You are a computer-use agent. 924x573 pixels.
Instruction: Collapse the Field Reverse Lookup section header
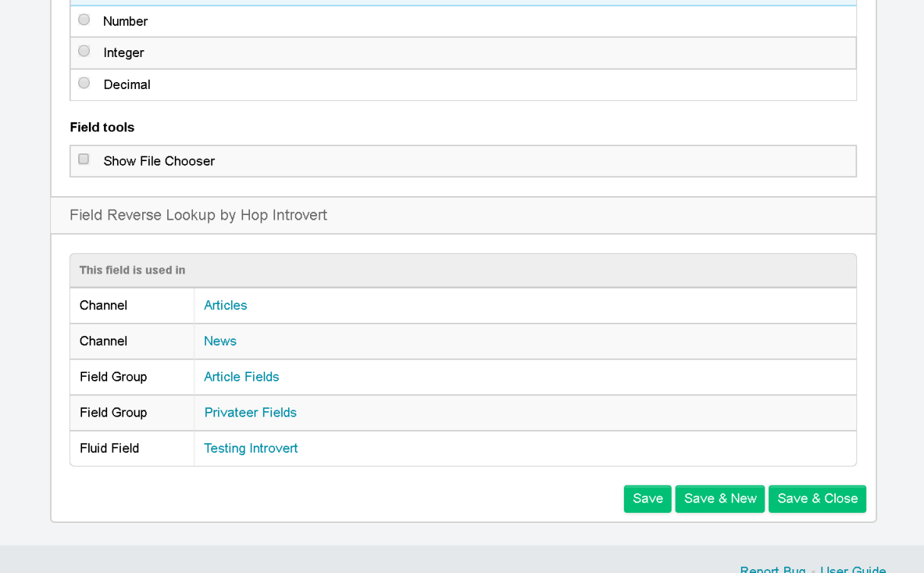(x=198, y=215)
